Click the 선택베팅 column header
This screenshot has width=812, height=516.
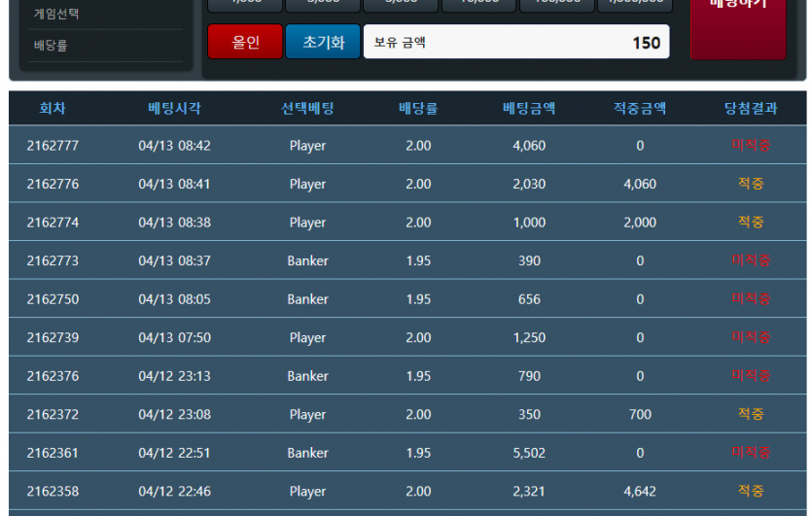click(307, 108)
